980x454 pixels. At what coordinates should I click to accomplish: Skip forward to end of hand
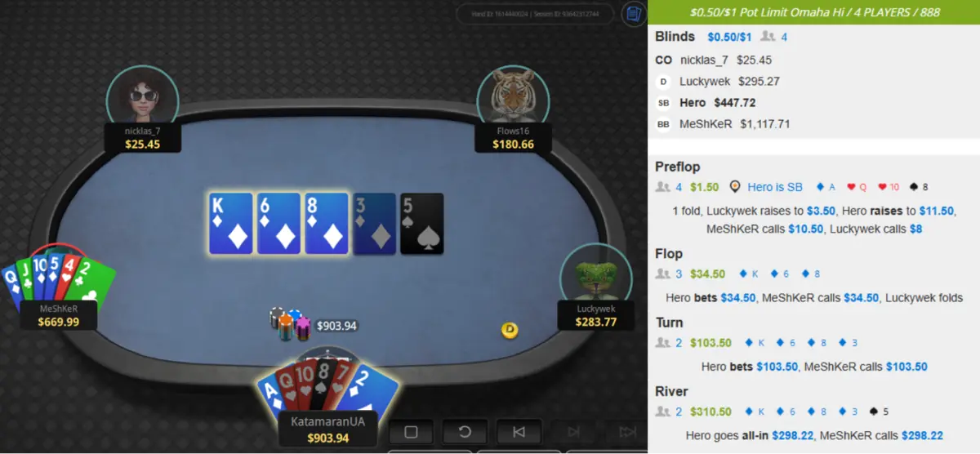coord(626,432)
